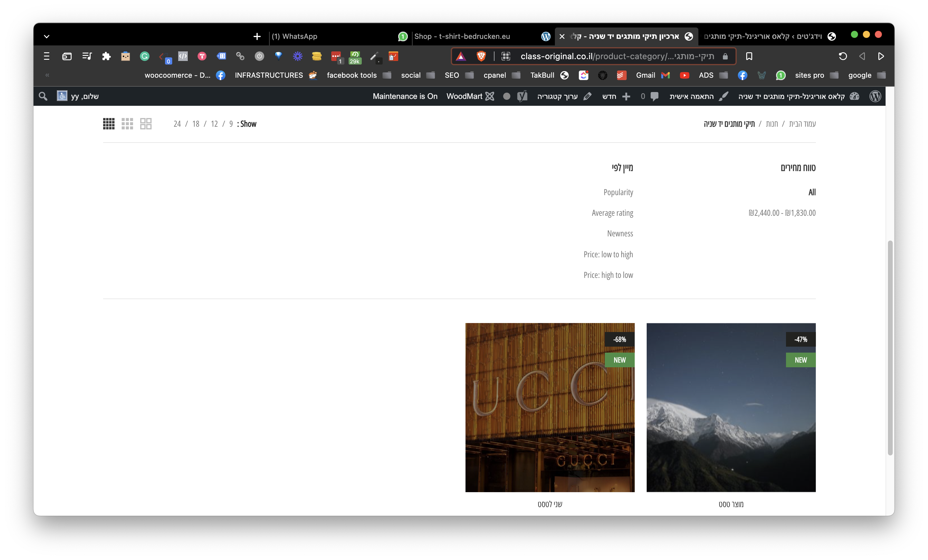The image size is (928, 560).
Task: Open the Brave Wallet icon in toolbar
Action: [x=67, y=56]
